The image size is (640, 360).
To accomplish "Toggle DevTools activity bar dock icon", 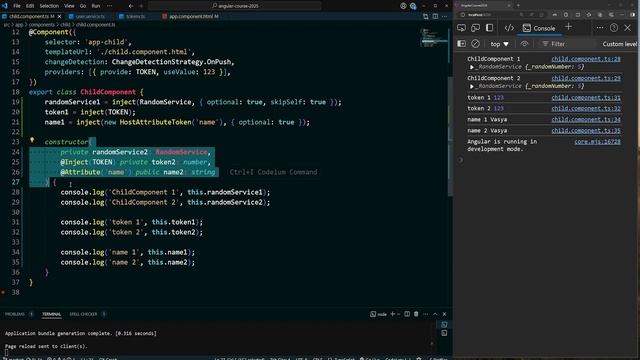I will pyautogui.click(x=489, y=28).
